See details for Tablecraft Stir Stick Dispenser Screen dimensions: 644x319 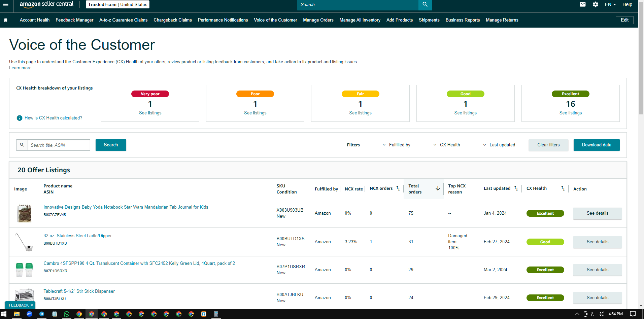pyautogui.click(x=598, y=298)
